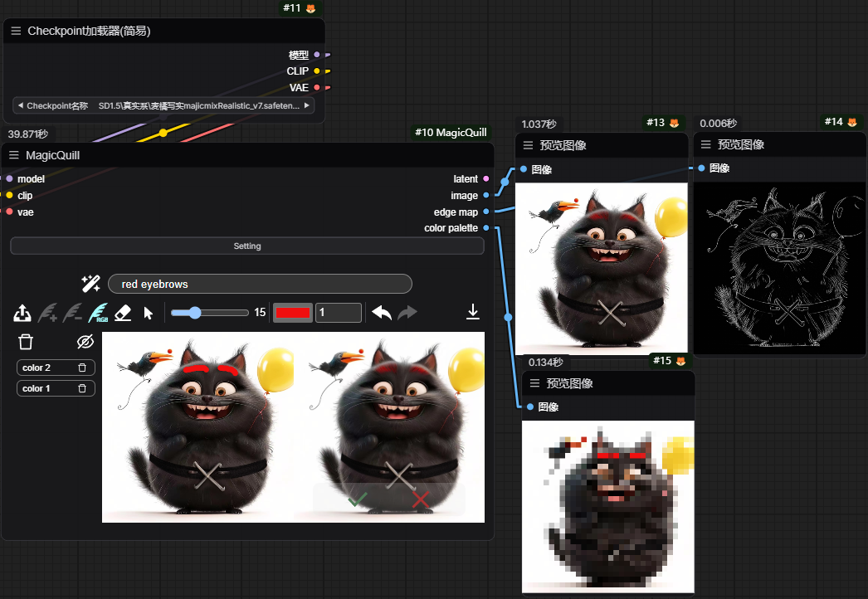Click the 图像 input port of node #13
Screen dimensions: 868x599
(x=523, y=169)
